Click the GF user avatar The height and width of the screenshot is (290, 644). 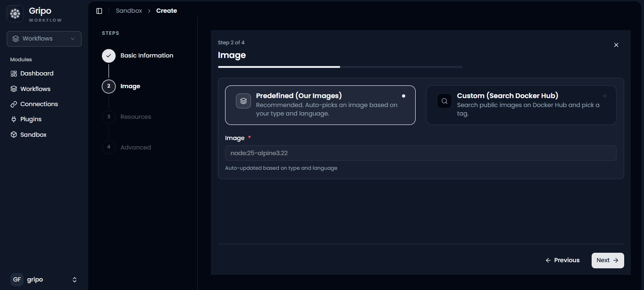17,280
